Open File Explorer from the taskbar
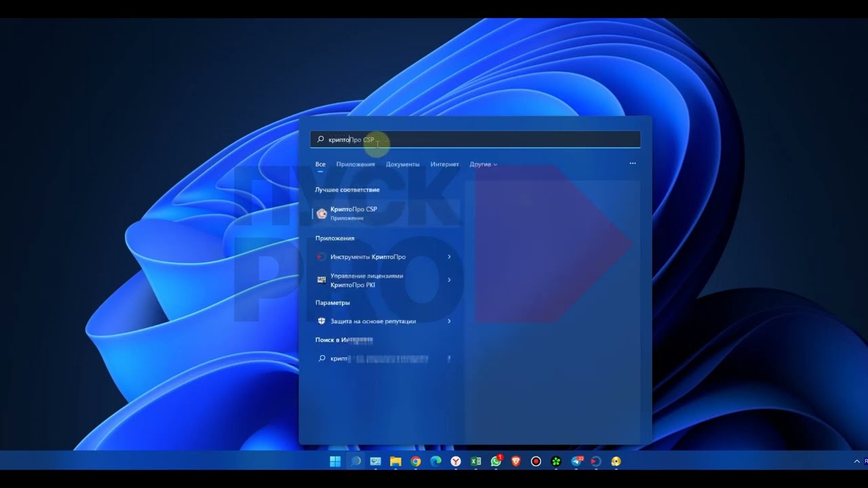 tap(395, 462)
